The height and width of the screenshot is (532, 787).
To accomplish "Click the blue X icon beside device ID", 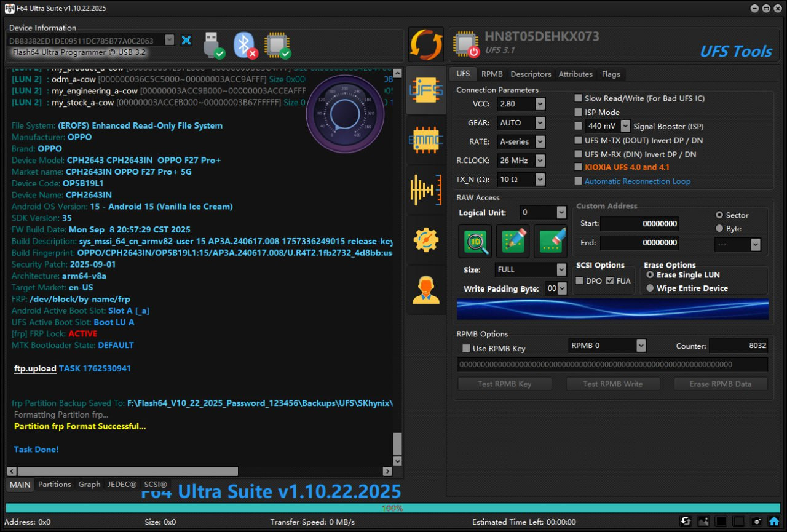I will coord(186,40).
